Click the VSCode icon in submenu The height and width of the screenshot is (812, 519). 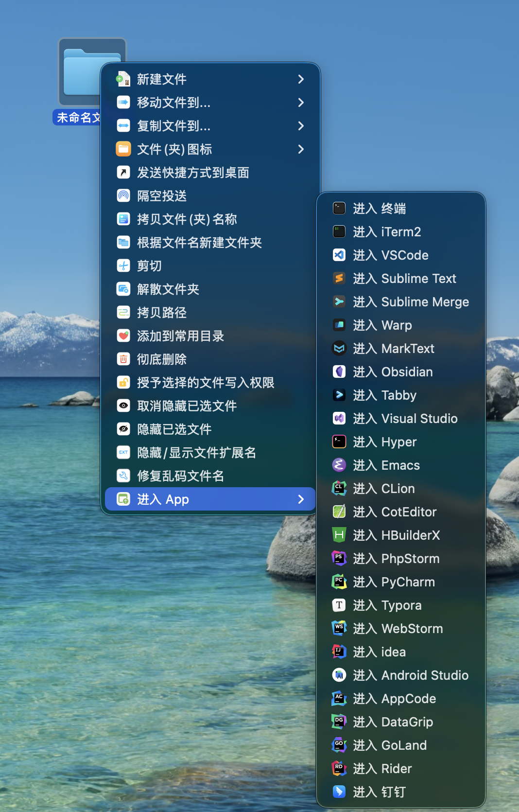point(339,255)
